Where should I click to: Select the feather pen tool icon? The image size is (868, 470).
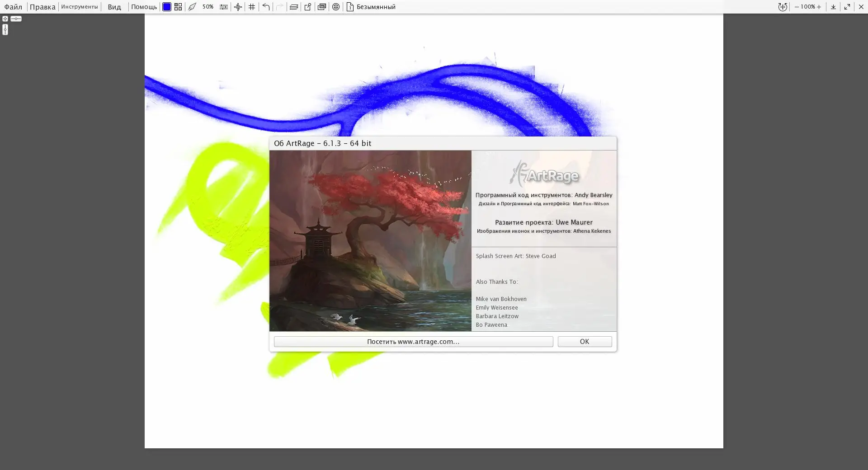(192, 7)
